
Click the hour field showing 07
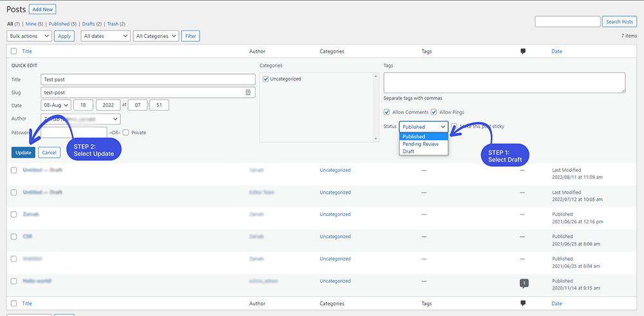tap(138, 105)
